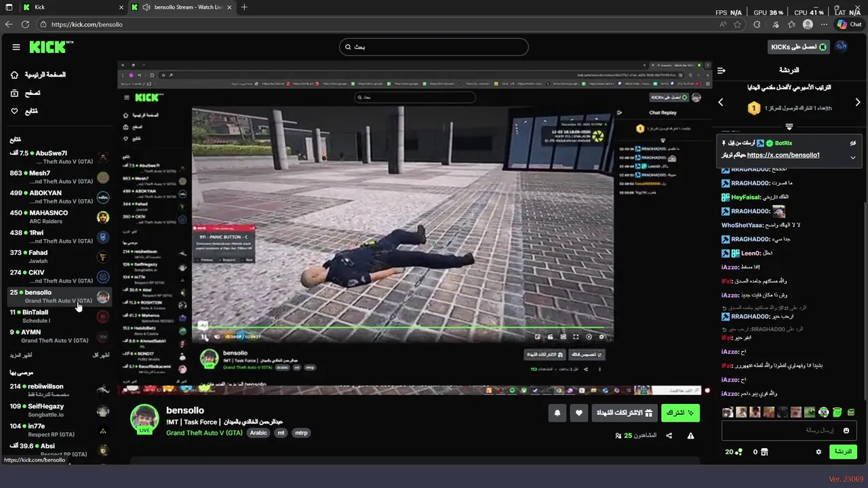Click the read aloud icon in address bar
Image resolution: width=868 pixels, height=488 pixels.
tap(724, 24)
